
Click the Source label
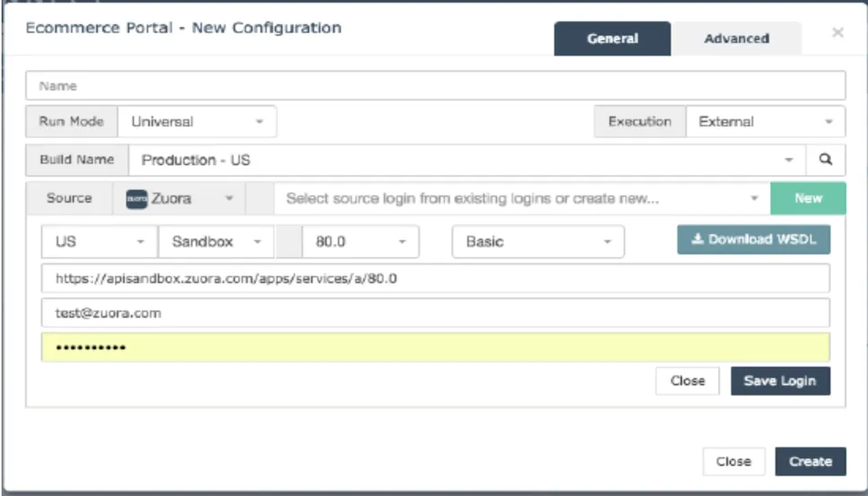pyautogui.click(x=69, y=198)
